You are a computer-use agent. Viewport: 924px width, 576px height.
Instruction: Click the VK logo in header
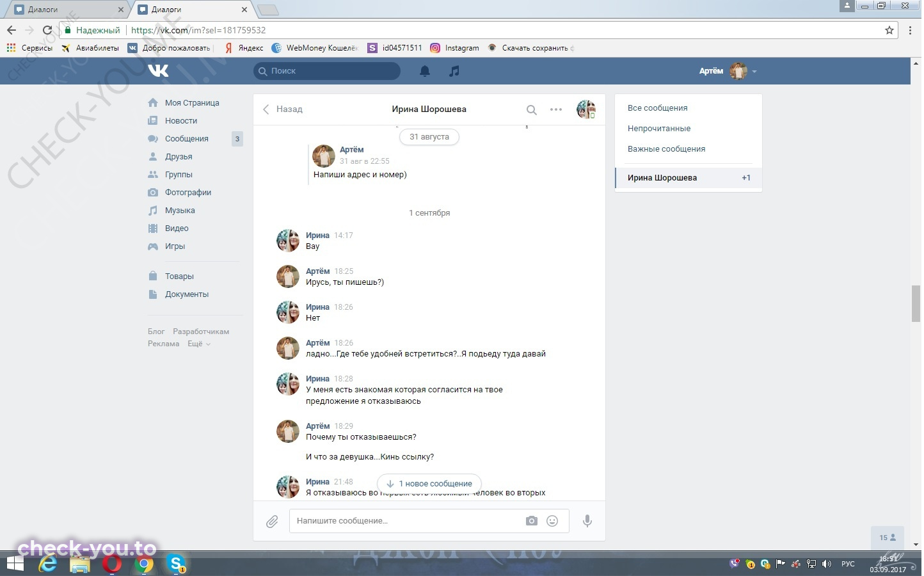coord(158,70)
